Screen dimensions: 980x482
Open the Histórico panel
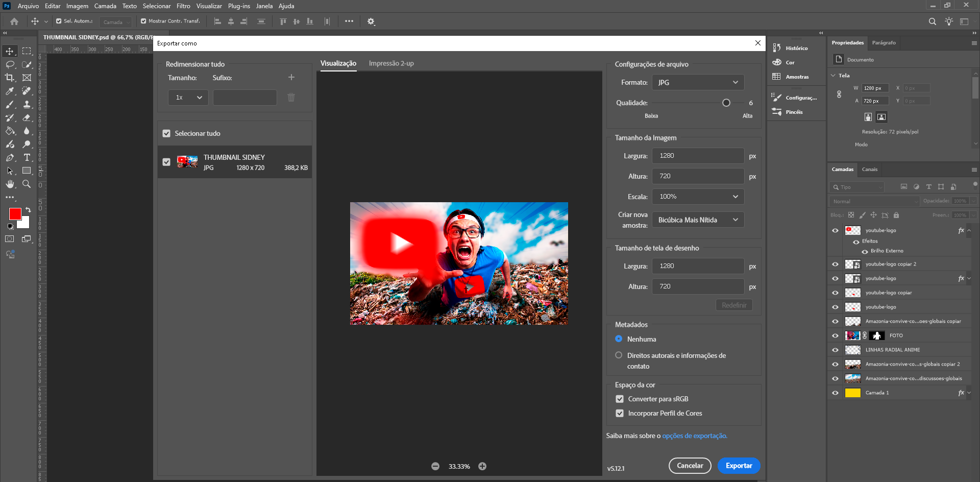click(x=790, y=48)
